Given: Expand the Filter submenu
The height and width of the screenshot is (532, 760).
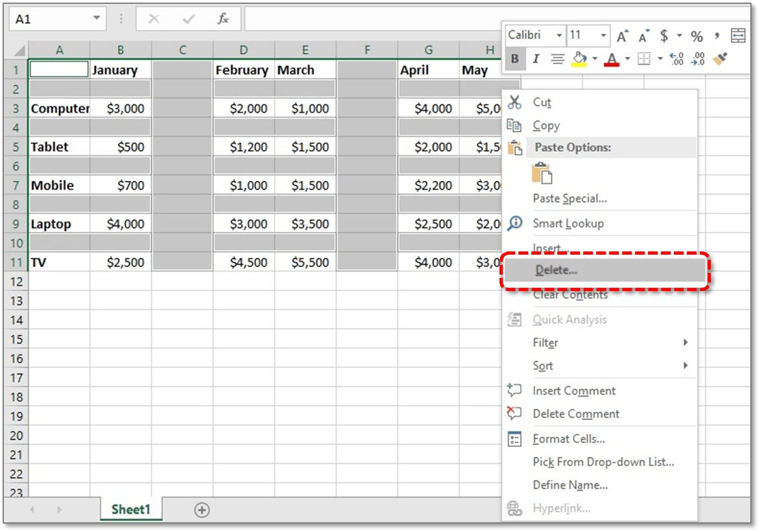Looking at the screenshot, I should [685, 342].
